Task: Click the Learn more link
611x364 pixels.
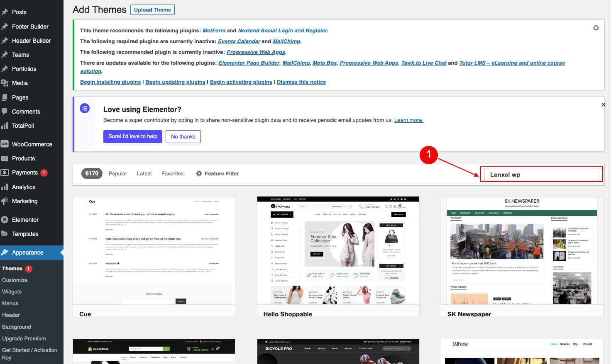Action: tap(409, 120)
